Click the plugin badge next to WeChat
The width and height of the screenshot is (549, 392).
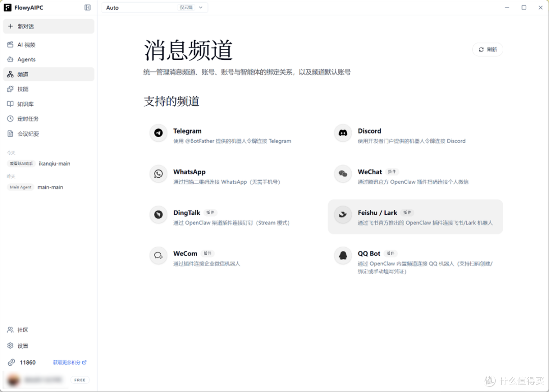[x=392, y=172]
